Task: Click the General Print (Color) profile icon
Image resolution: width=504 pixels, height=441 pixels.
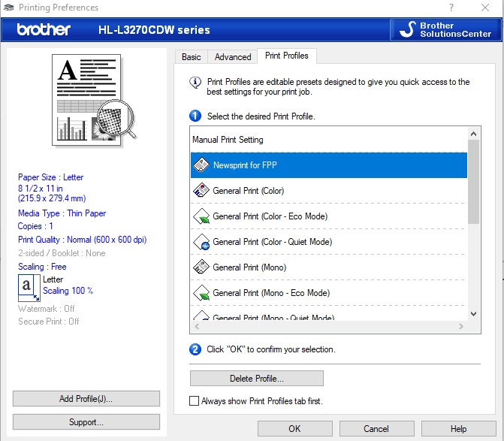Action: tap(201, 190)
